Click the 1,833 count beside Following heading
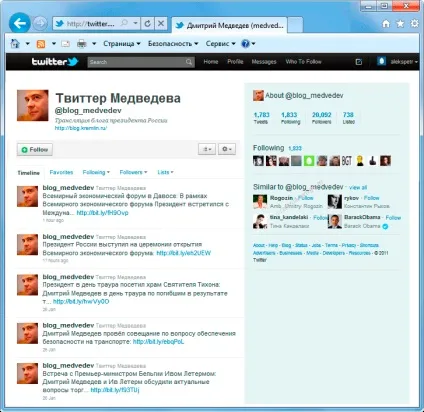This screenshot has height=412, width=424. [295, 148]
